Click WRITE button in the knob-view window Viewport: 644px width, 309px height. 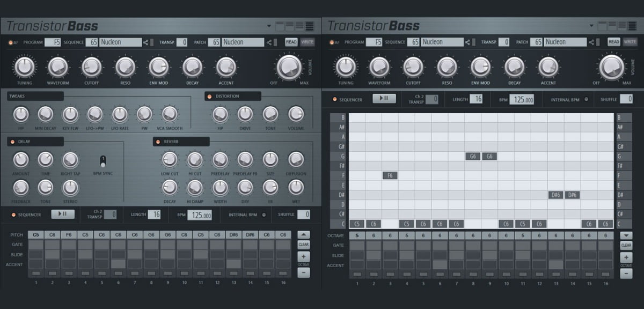[308, 42]
